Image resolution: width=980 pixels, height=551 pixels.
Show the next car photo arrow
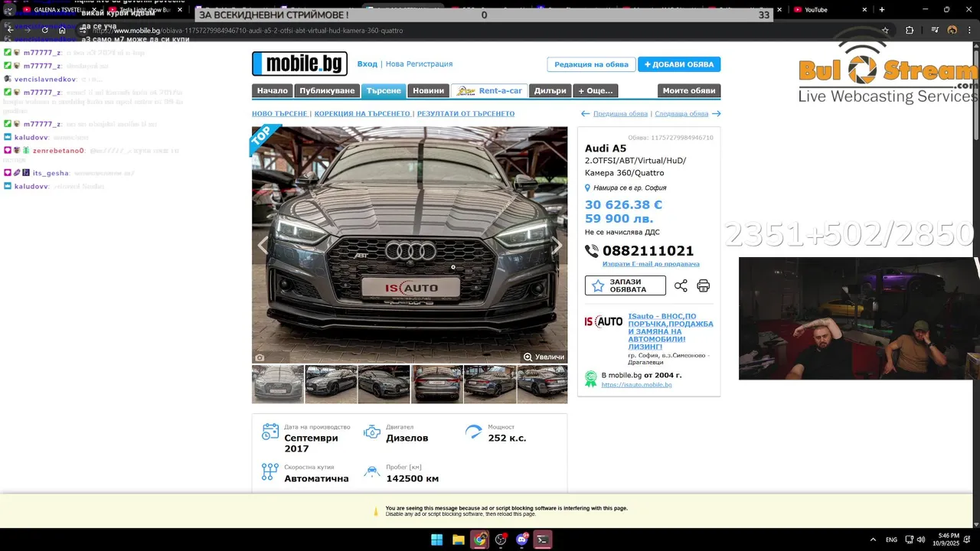click(557, 246)
